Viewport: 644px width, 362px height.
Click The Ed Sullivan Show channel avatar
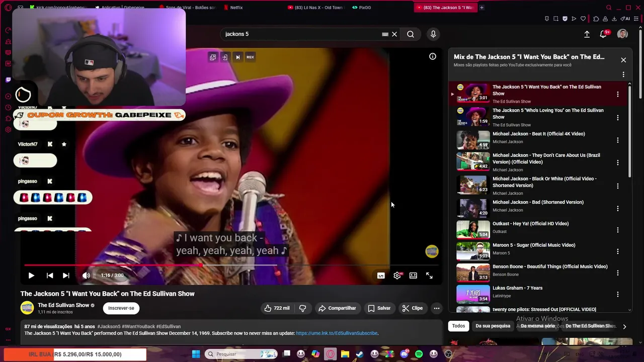pos(27,308)
